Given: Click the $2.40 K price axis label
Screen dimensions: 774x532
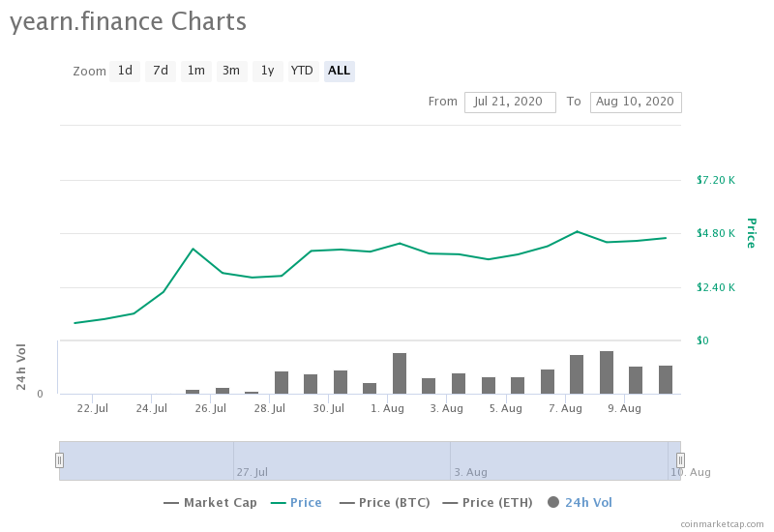Looking at the screenshot, I should (x=716, y=287).
